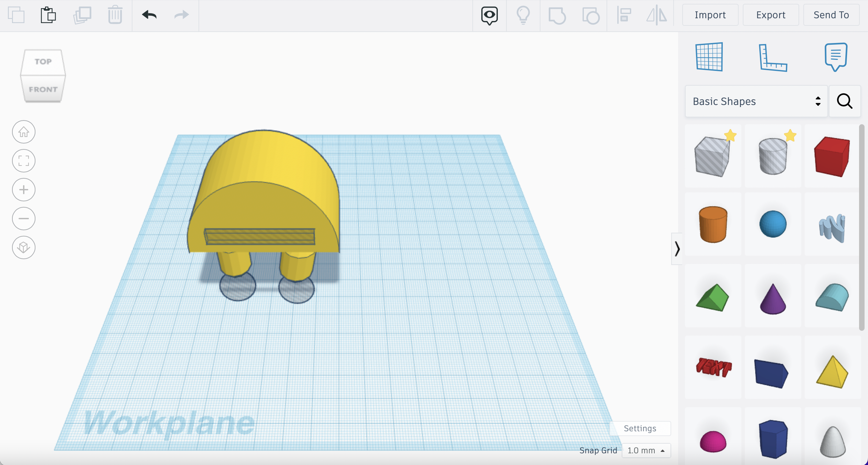868x465 pixels.
Task: Toggle the Show all lightbulb icon
Action: point(523,15)
